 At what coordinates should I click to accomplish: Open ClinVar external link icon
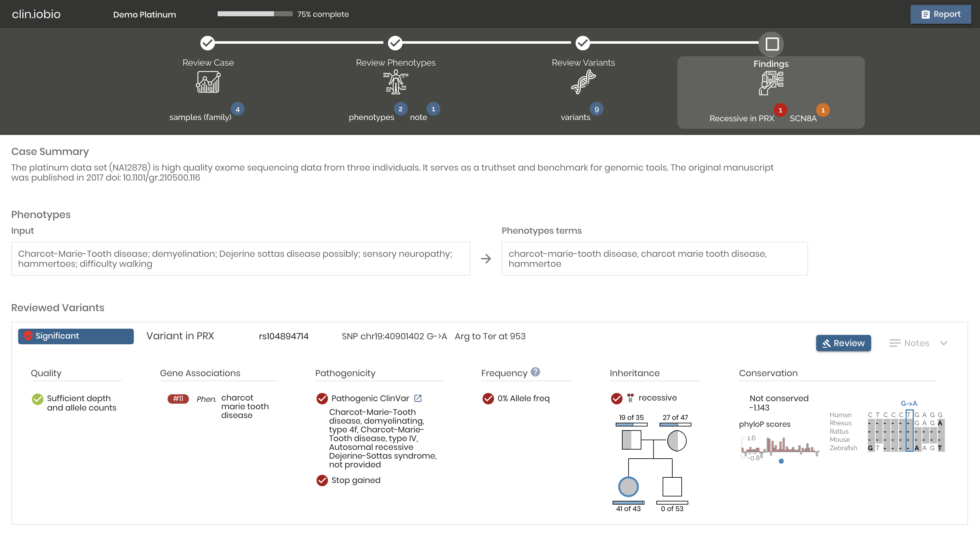point(418,398)
